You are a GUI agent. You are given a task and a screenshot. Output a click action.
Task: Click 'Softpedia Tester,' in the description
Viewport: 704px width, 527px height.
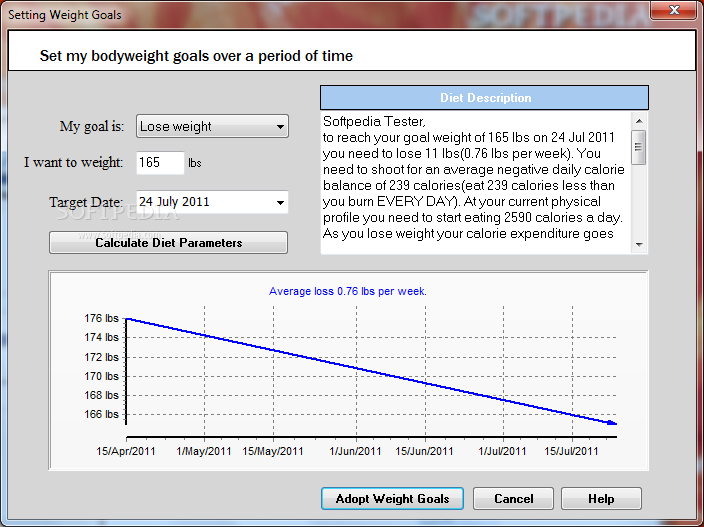[x=374, y=122]
